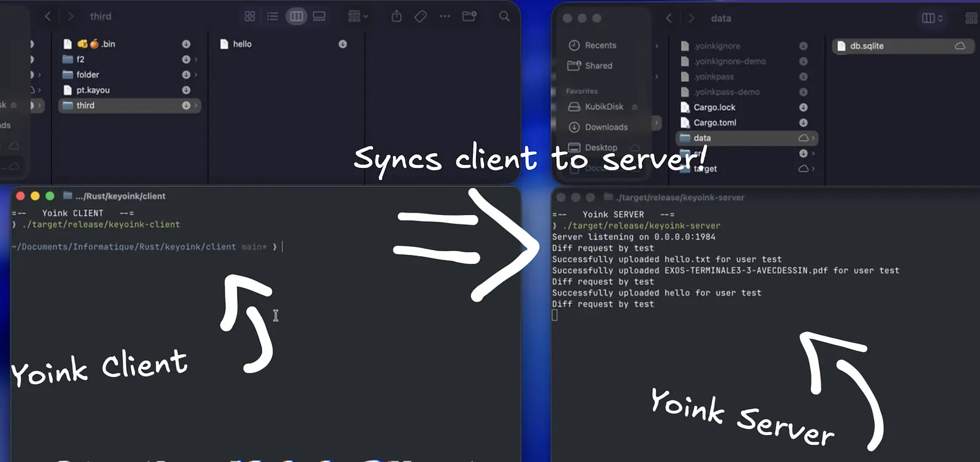Select the hello file in the third folder
The image size is (980, 462).
(x=242, y=44)
